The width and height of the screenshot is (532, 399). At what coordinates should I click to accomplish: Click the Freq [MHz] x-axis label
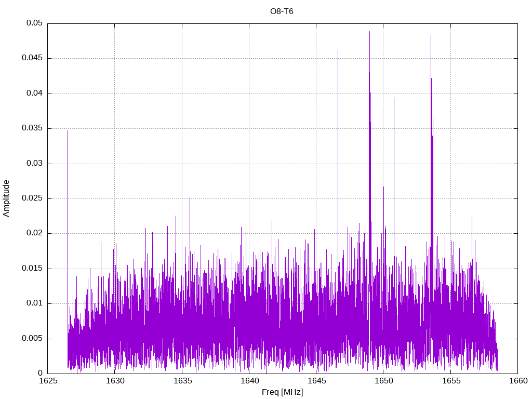tap(282, 392)
